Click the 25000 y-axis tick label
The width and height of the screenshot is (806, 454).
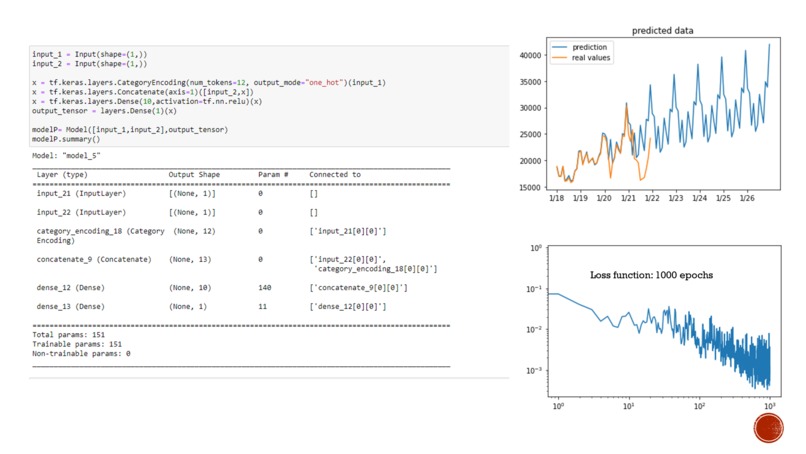point(530,134)
